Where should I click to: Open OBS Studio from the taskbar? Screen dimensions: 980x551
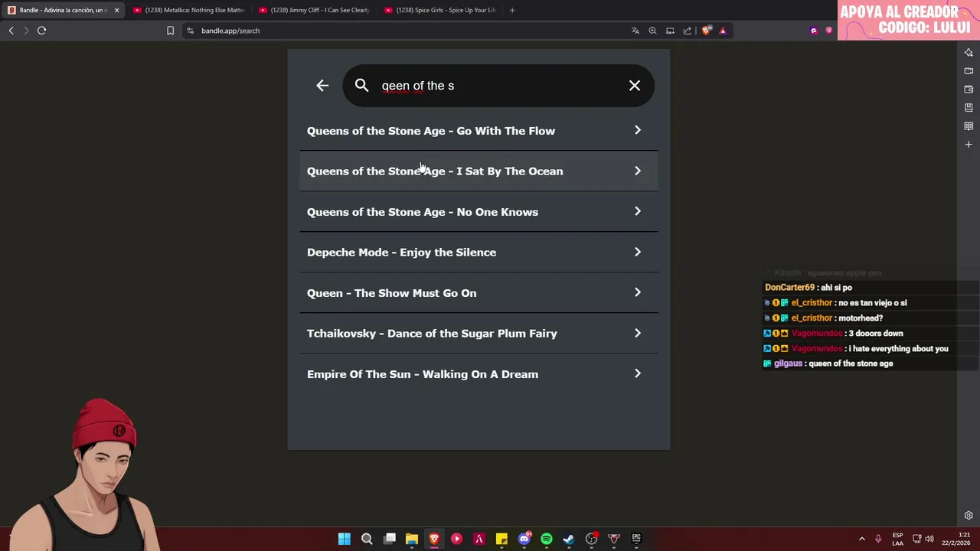point(591,539)
